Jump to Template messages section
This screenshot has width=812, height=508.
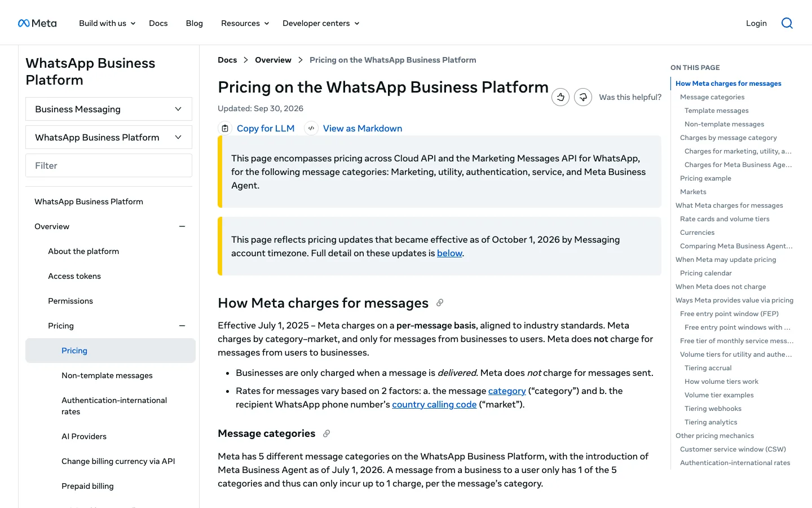717,111
